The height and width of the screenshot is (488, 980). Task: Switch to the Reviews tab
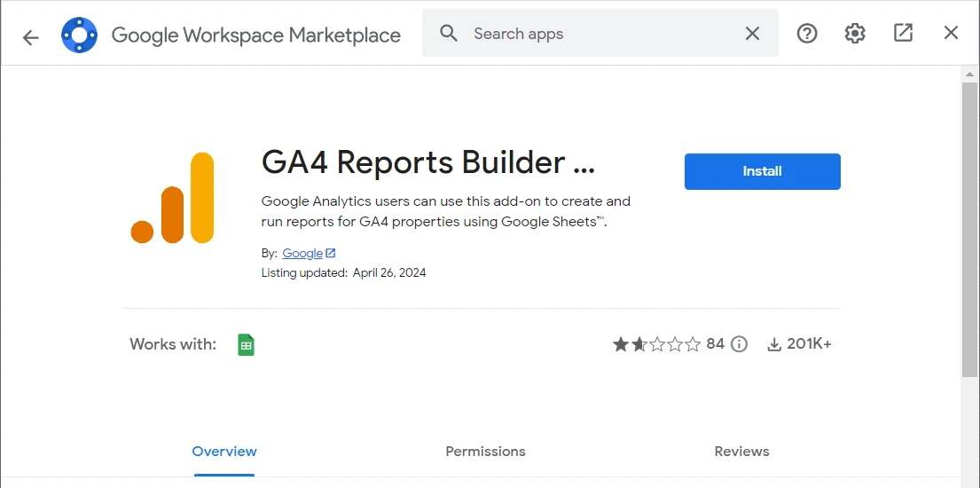coord(742,452)
